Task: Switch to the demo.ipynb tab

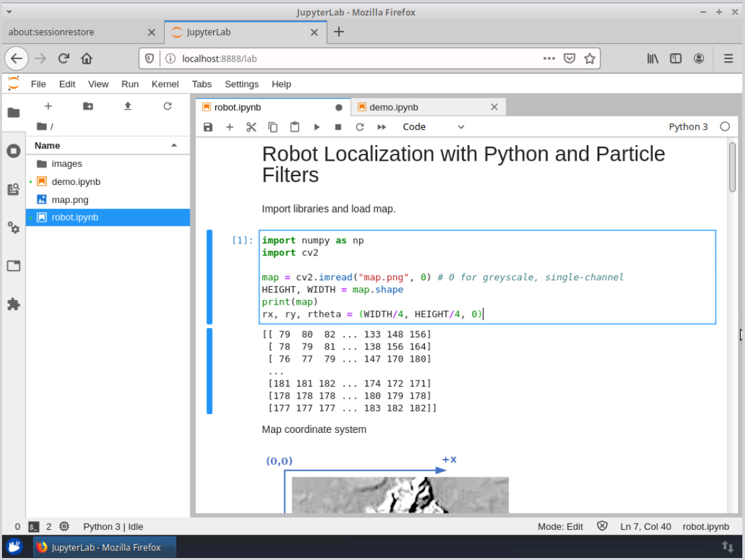Action: coord(393,107)
